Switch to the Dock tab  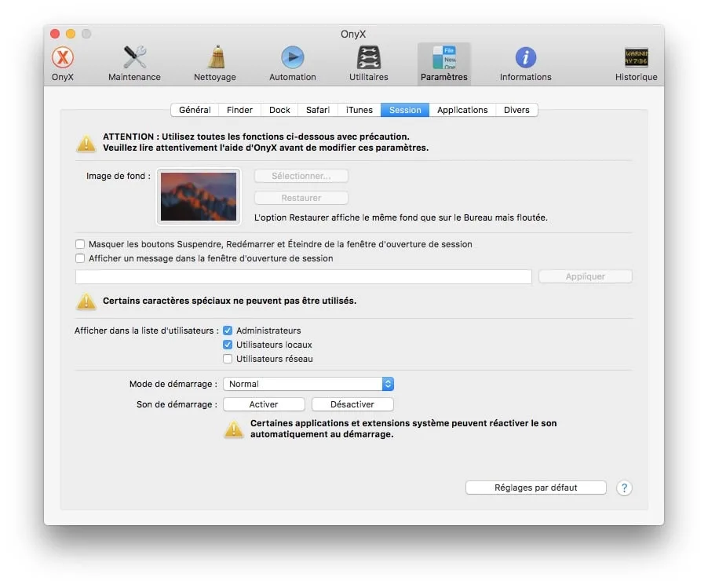[279, 110]
